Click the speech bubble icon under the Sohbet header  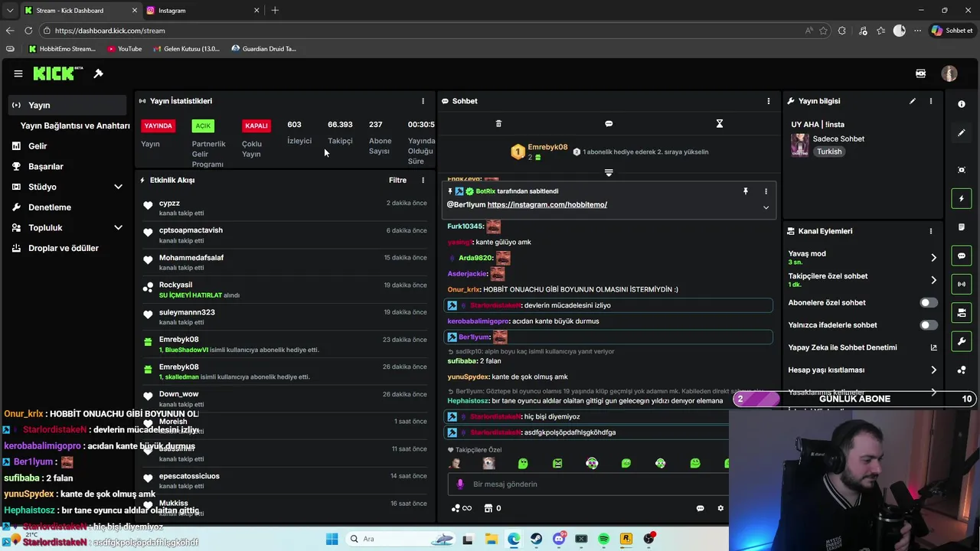coord(609,123)
